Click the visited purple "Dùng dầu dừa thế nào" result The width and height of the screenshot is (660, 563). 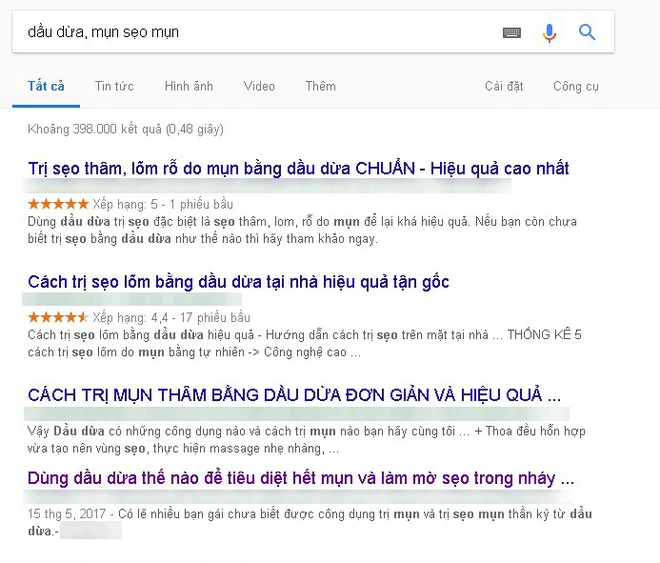click(x=300, y=478)
